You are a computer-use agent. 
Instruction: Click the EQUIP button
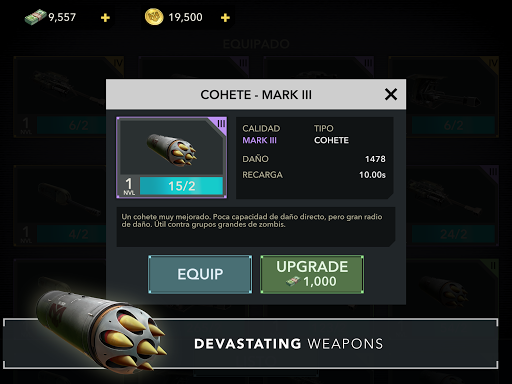[x=200, y=274]
